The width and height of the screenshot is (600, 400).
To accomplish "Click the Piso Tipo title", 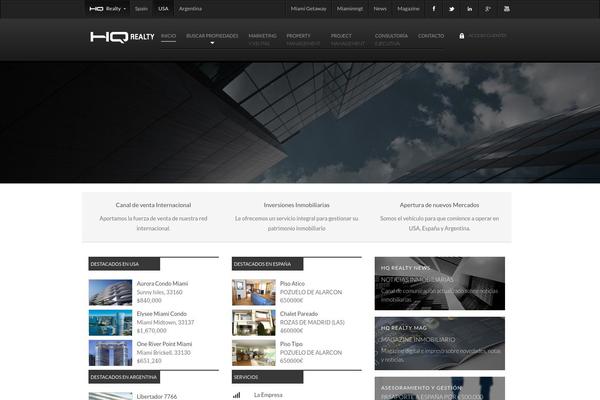I will (291, 344).
